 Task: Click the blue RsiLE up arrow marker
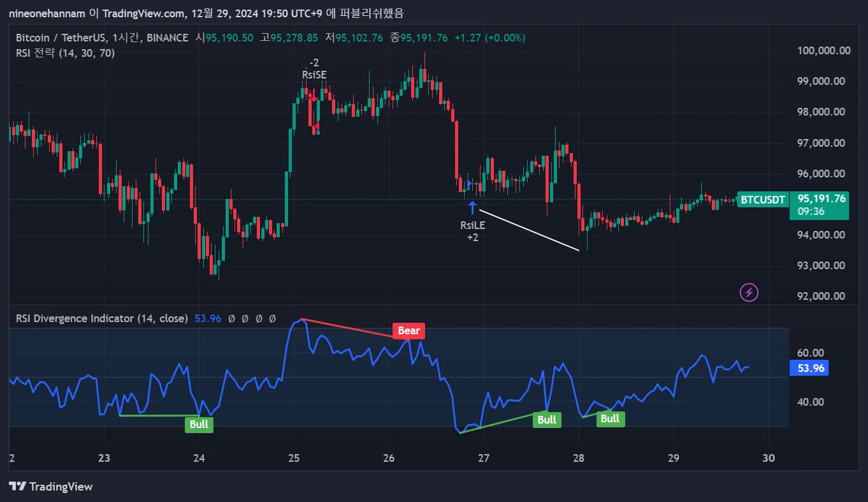click(x=472, y=207)
